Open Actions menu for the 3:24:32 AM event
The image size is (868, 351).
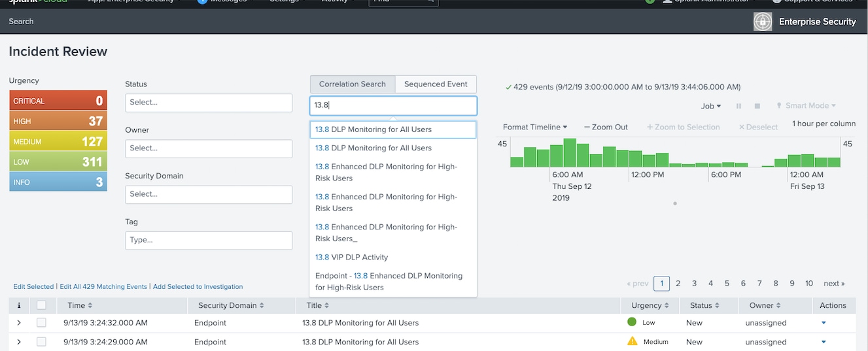click(824, 323)
